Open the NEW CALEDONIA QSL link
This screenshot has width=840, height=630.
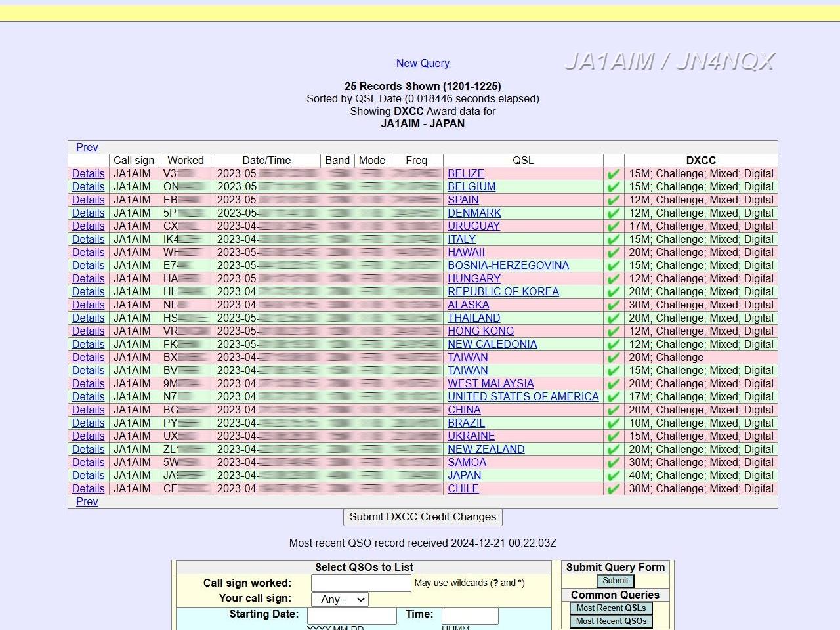492,345
